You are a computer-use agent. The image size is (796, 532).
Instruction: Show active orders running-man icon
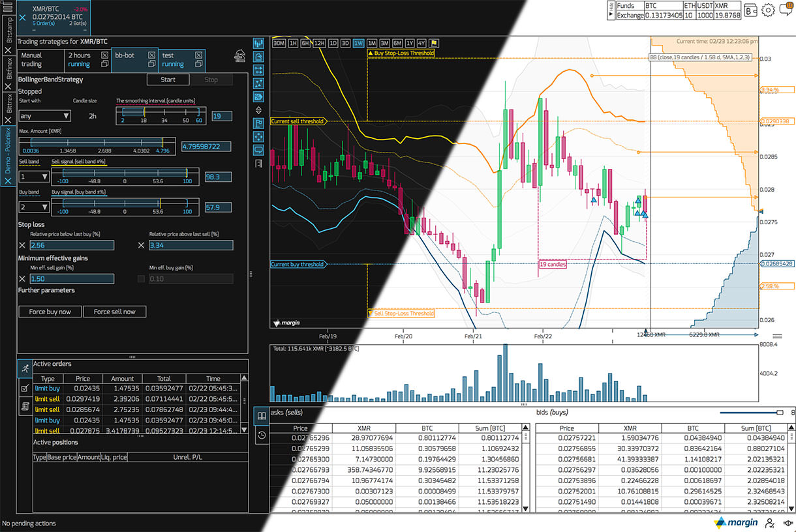(x=25, y=368)
